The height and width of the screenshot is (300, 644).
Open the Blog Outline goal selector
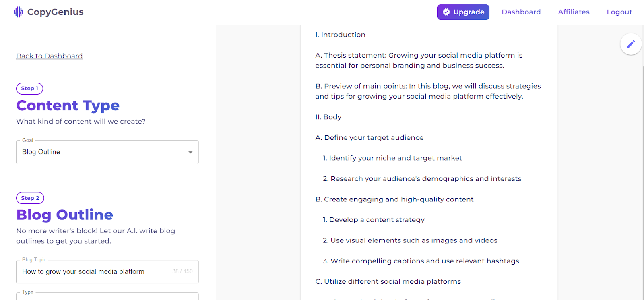(x=101, y=152)
